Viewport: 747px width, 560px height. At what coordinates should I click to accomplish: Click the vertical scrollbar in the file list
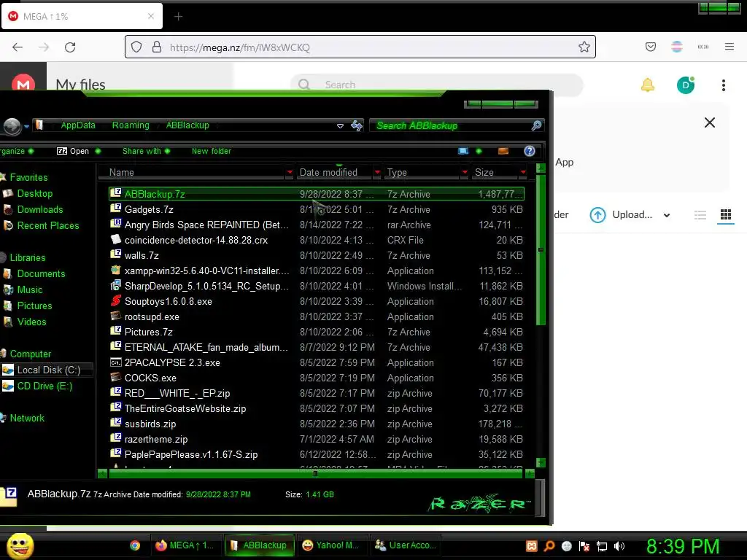tap(541, 249)
